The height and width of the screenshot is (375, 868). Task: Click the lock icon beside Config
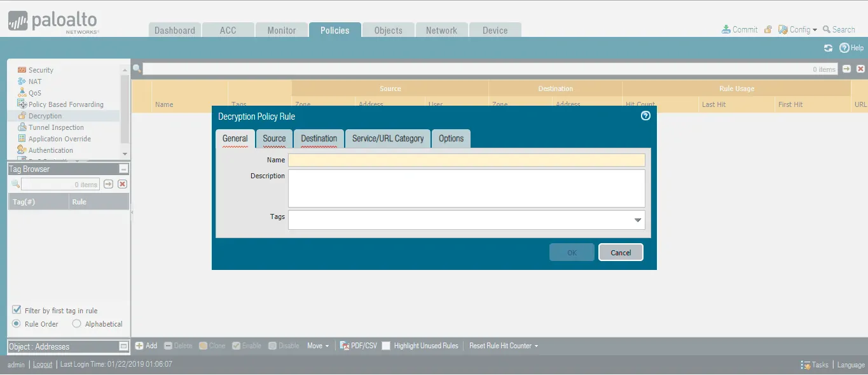pyautogui.click(x=768, y=29)
